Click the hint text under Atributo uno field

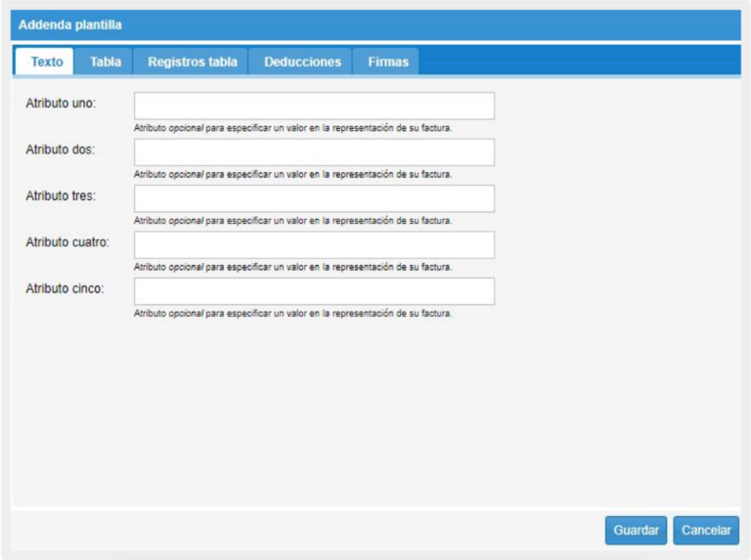pos(292,128)
